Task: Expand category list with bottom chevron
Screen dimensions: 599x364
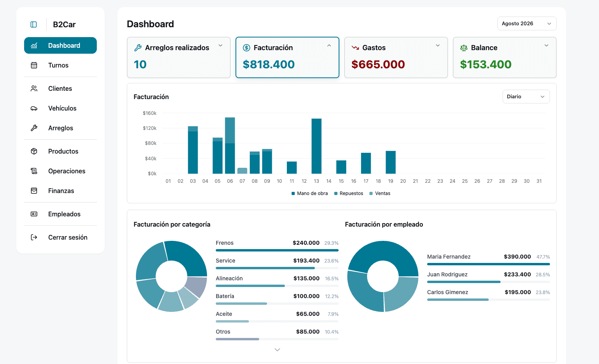Action: coord(277,350)
